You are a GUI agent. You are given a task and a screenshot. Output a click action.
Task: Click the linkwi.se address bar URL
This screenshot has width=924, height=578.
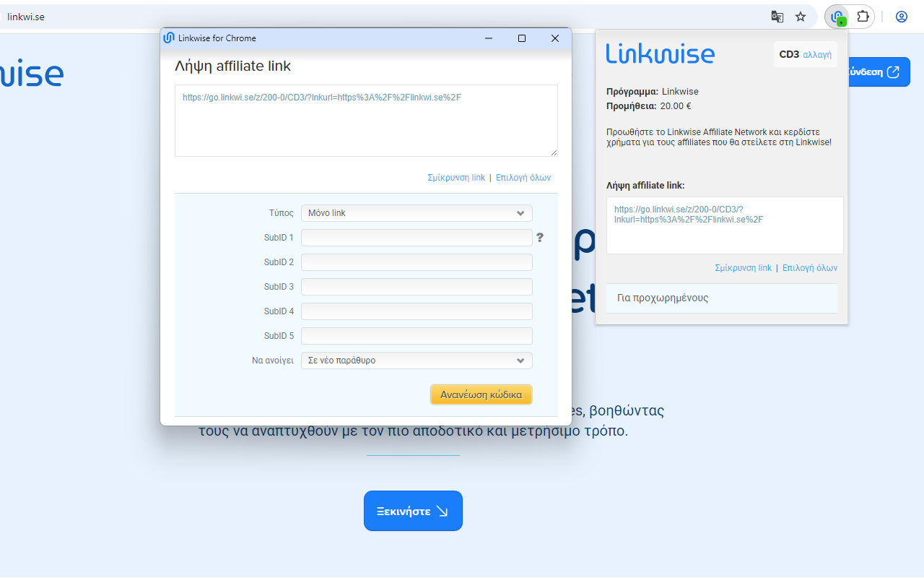[x=26, y=17]
